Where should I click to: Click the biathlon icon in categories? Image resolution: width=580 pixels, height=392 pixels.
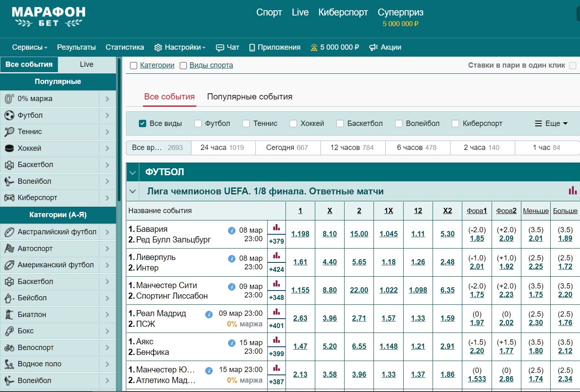(x=9, y=315)
